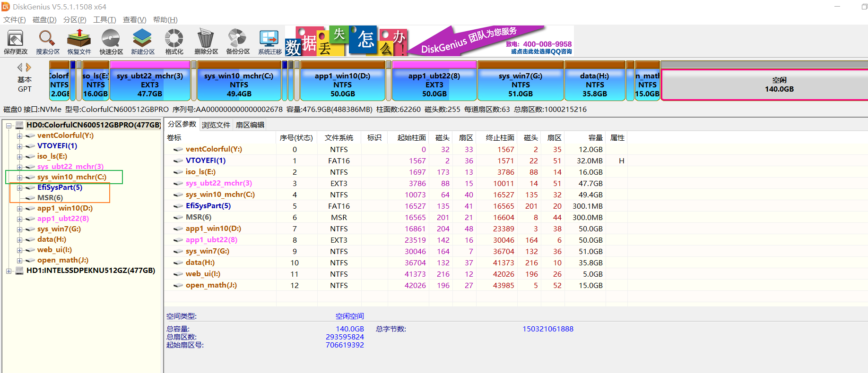The image size is (868, 373).
Task: Go to next disk with right arrow
Action: 28,67
